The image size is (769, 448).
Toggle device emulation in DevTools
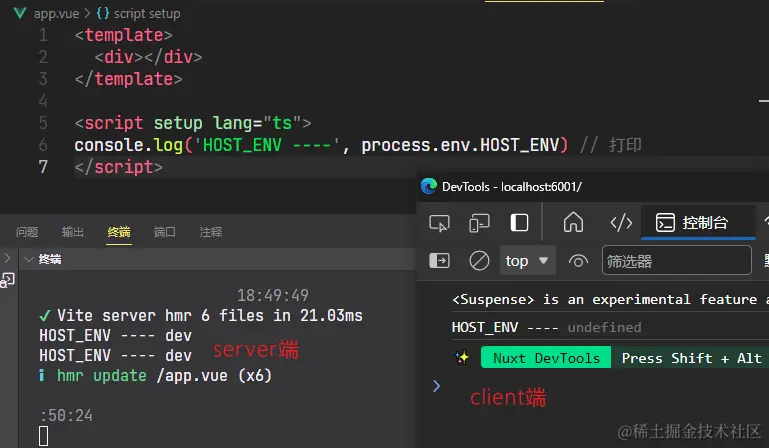click(479, 223)
